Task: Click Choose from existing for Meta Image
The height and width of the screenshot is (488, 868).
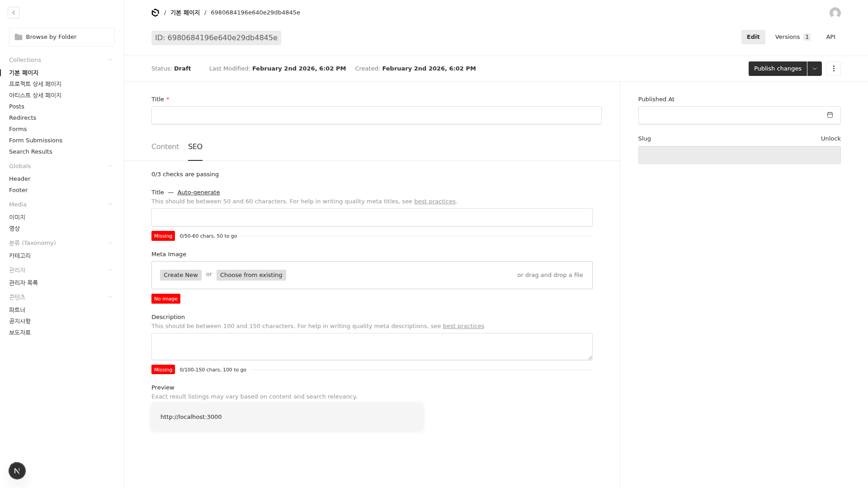Action: (251, 275)
